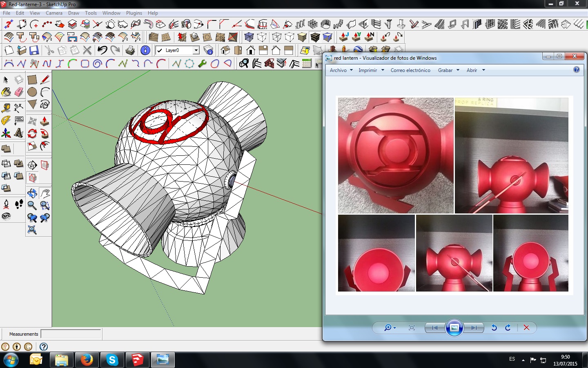Choose the pink Eraser tool

[19, 92]
